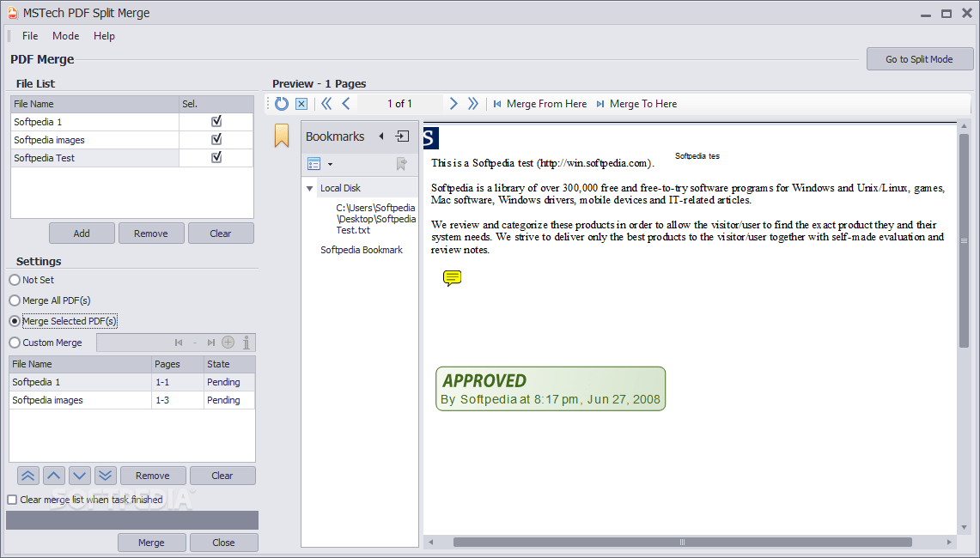Click the preview vertical scrollbar thumb

(x=964, y=240)
